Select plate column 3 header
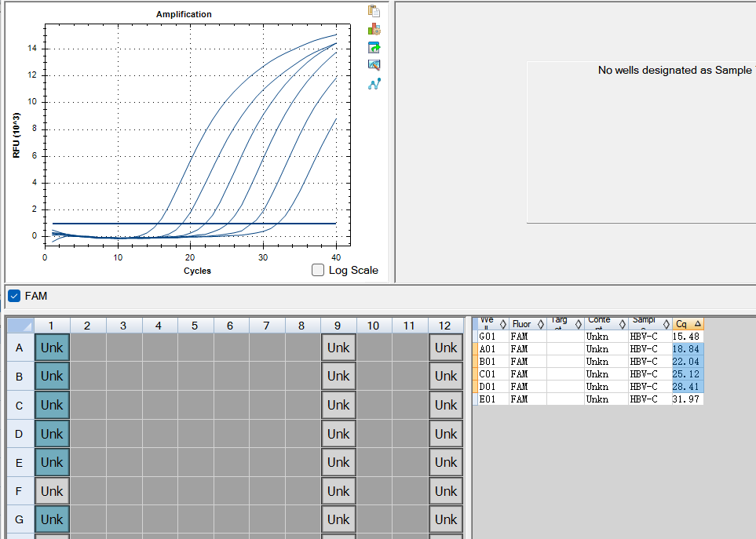 pos(123,326)
